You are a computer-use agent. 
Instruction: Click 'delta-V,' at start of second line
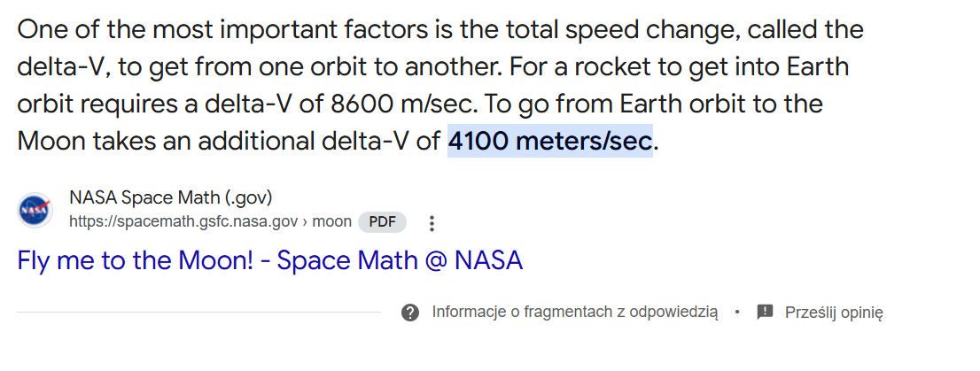coord(60,66)
